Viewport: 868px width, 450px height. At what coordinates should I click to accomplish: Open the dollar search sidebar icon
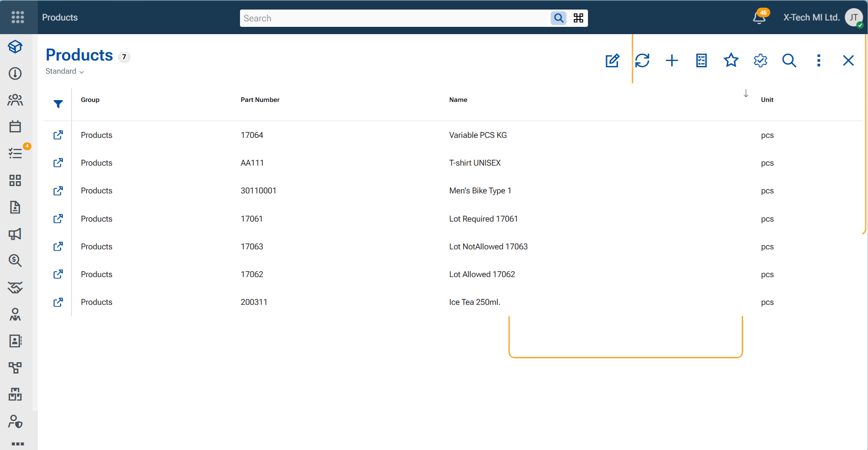[15, 261]
